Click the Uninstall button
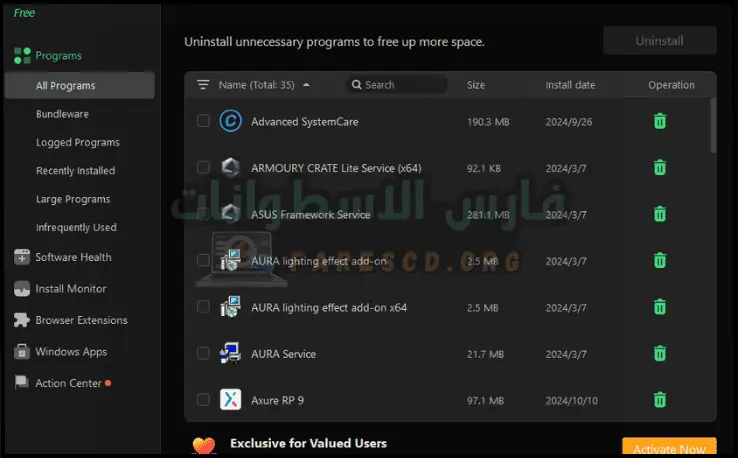Viewport: 738px width, 458px height. click(660, 41)
